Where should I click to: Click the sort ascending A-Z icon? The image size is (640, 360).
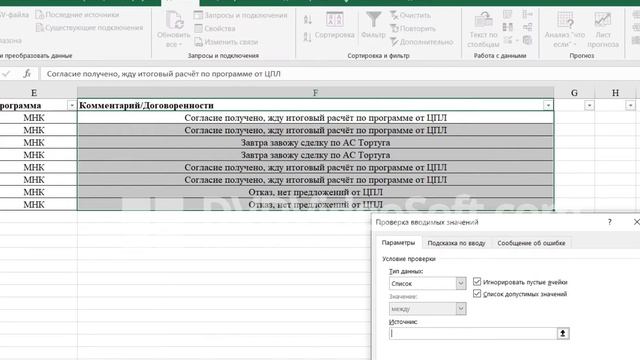coord(308,19)
